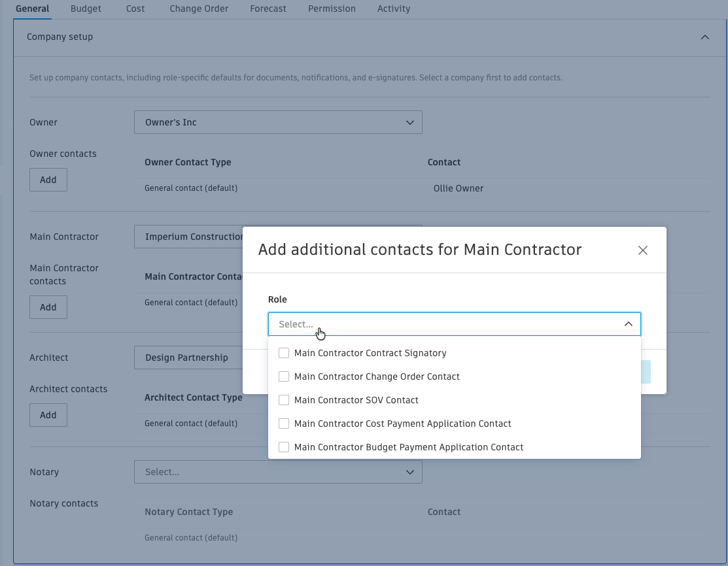Add a Main Contractor contact
The image size is (728, 566).
point(48,307)
